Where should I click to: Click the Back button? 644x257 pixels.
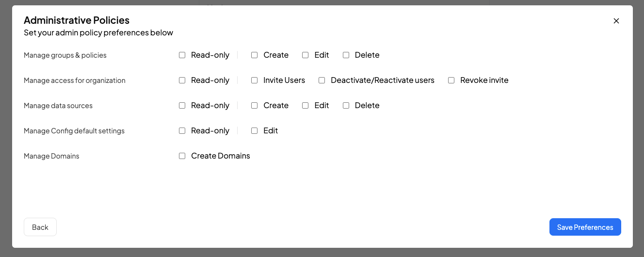[x=40, y=227]
